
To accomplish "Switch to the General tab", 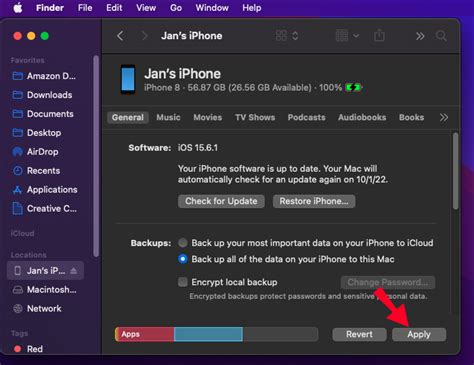I will 128,117.
